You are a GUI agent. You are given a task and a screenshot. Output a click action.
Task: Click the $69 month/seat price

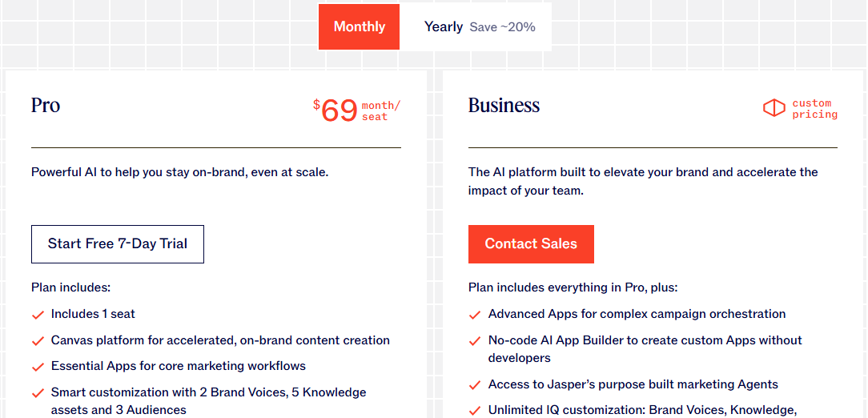click(x=356, y=110)
